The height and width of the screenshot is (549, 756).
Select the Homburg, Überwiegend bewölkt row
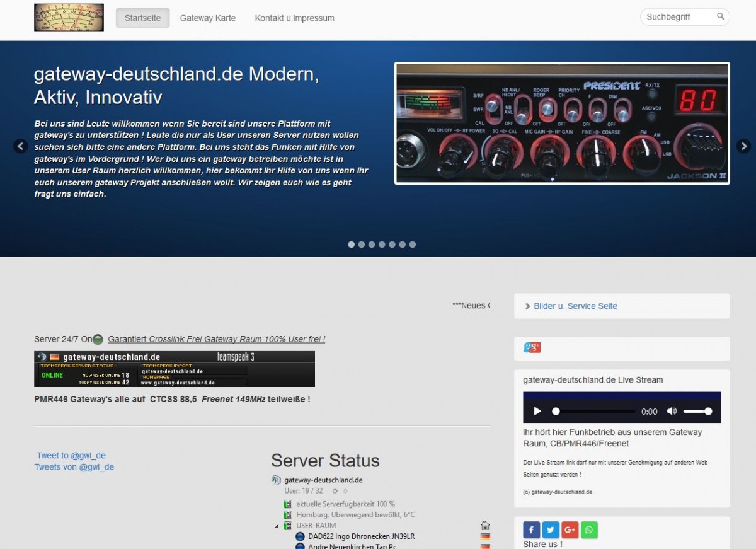[x=355, y=515]
